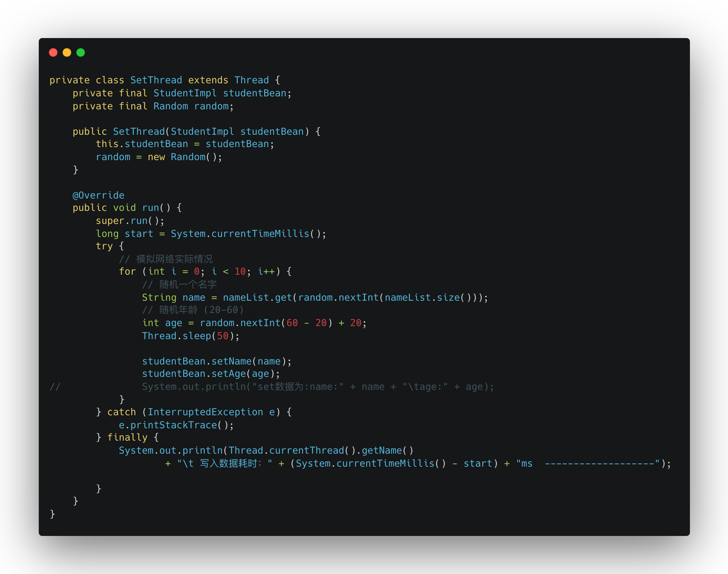Image resolution: width=728 pixels, height=574 pixels.
Task: Click 'random = new Random();' line
Action: 159,157
